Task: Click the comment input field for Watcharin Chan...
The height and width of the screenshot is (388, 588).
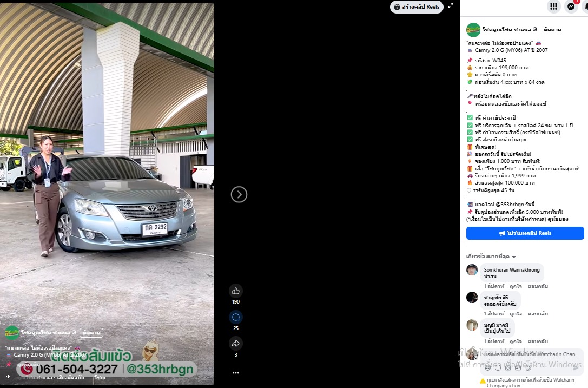Action: click(x=531, y=354)
